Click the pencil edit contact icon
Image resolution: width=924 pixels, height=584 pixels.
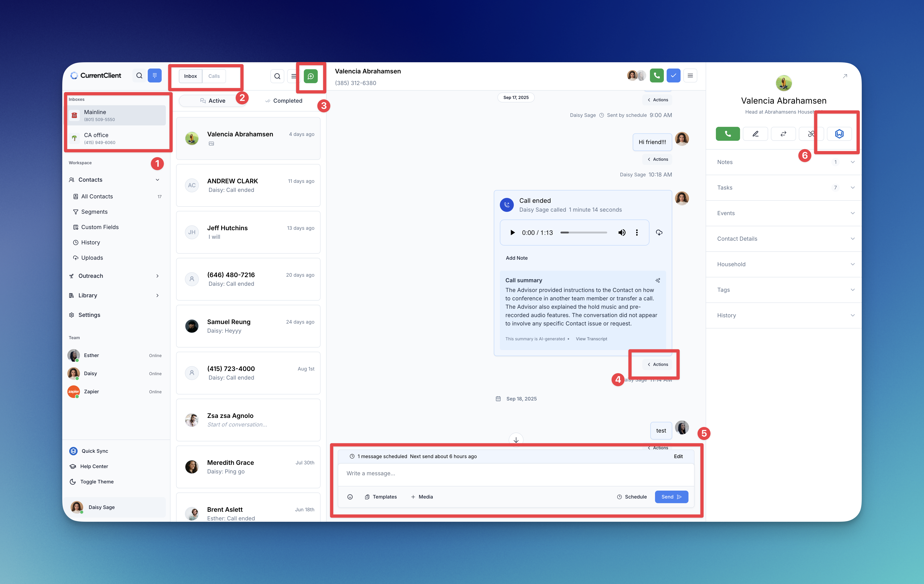point(755,134)
